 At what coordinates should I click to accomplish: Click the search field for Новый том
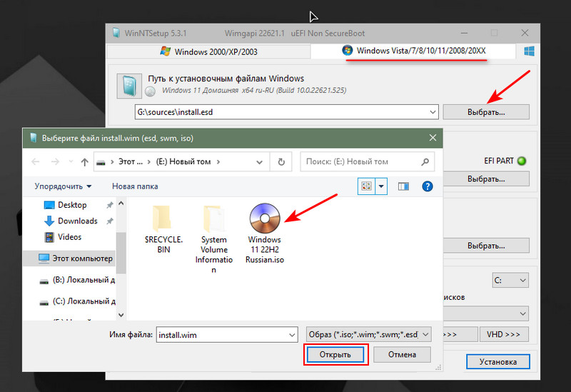(360, 161)
